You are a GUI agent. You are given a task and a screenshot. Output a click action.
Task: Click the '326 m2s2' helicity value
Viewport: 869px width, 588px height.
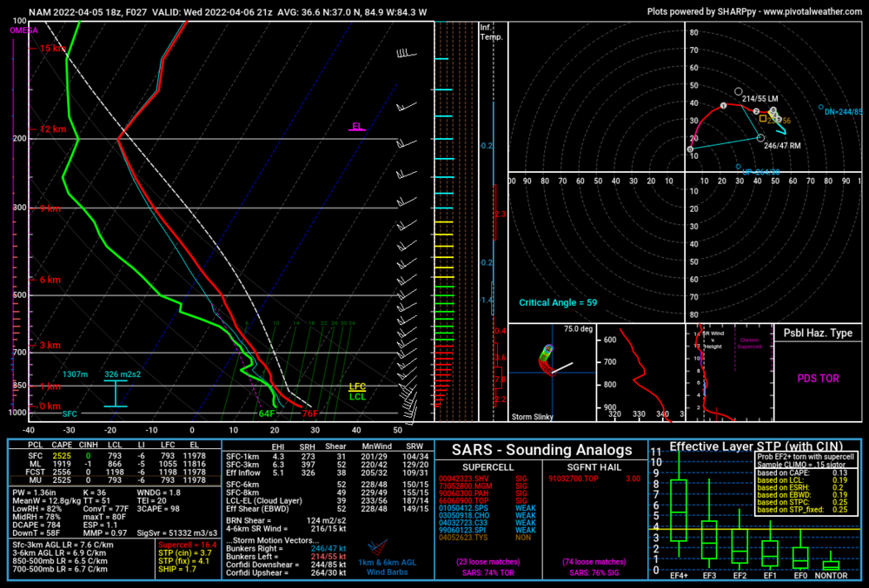[x=123, y=374]
